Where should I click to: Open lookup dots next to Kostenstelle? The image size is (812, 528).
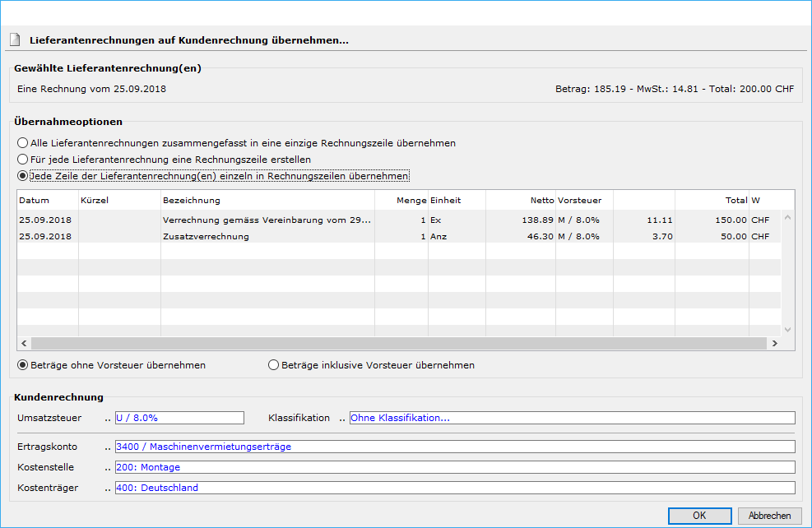click(x=108, y=468)
